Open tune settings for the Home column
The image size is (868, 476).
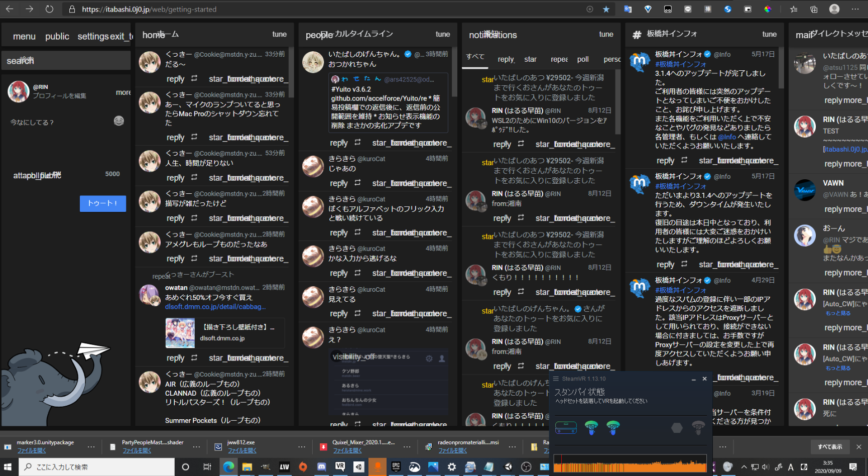pyautogui.click(x=279, y=34)
